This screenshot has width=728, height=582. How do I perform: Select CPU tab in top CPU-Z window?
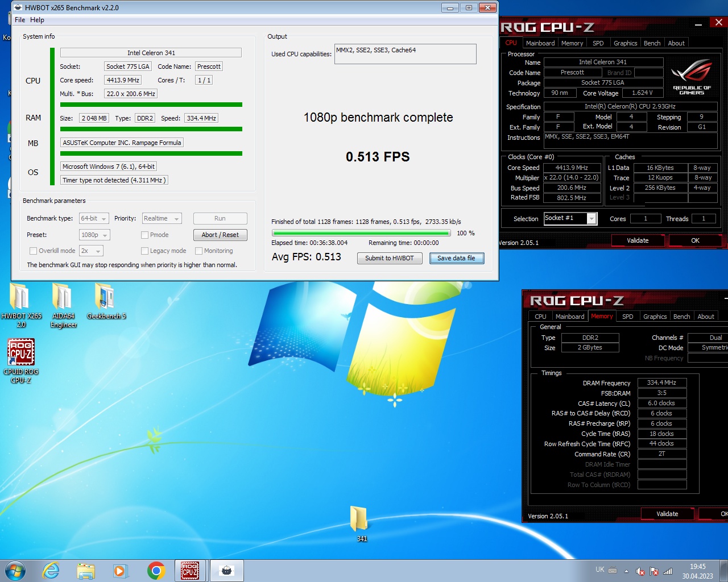click(511, 43)
